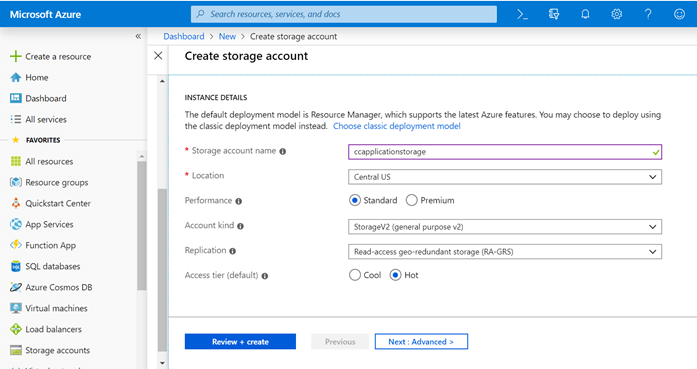Click the Quickstart Center rocket icon
Screen dimensions: 697x369
point(16,203)
